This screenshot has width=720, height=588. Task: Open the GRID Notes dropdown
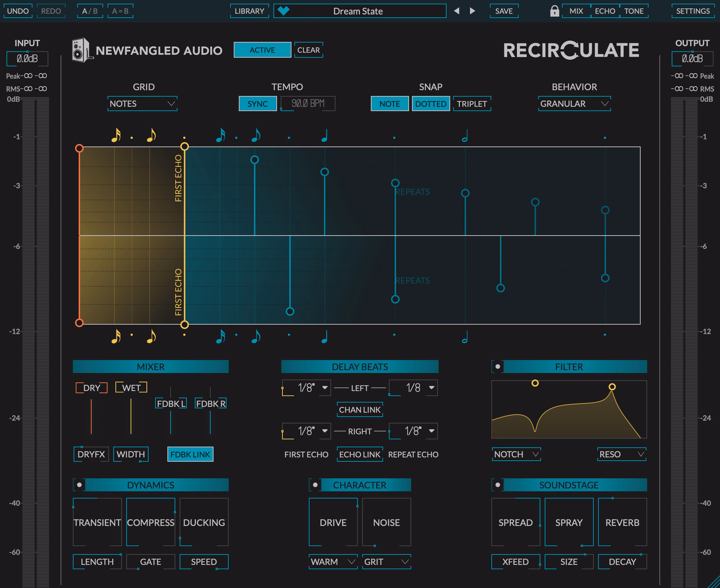142,104
